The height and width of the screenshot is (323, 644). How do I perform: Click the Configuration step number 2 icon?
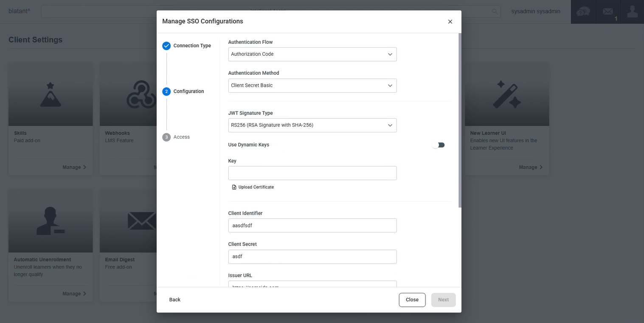click(x=166, y=91)
